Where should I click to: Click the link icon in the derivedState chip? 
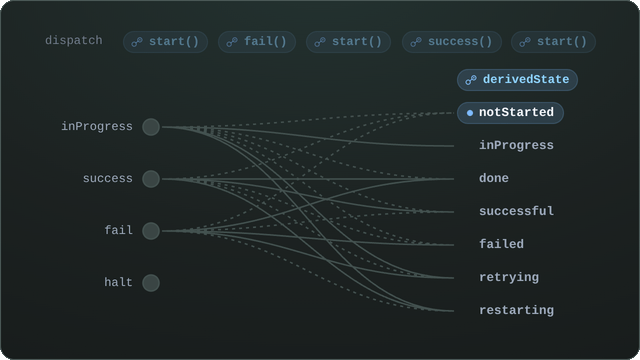[471, 80]
